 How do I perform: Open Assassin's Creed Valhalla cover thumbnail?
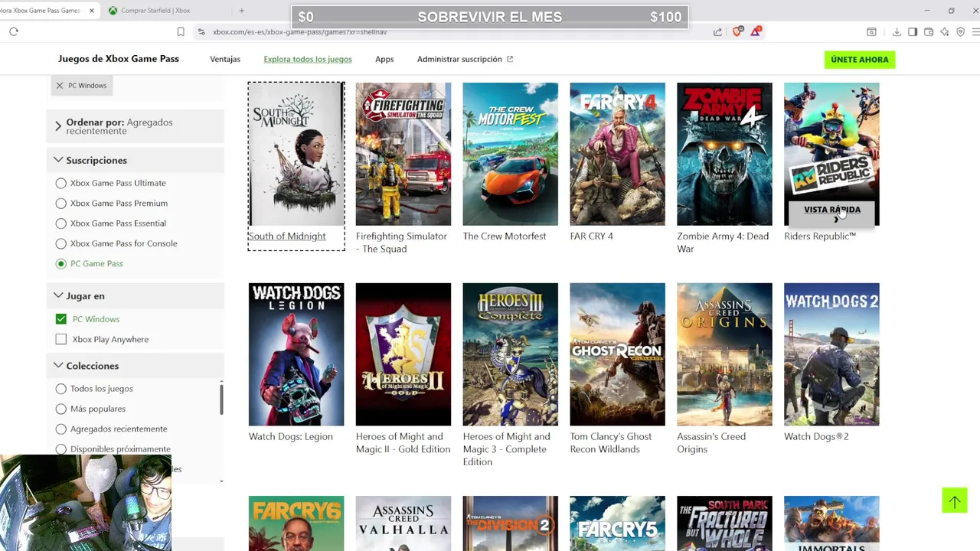[x=403, y=523]
